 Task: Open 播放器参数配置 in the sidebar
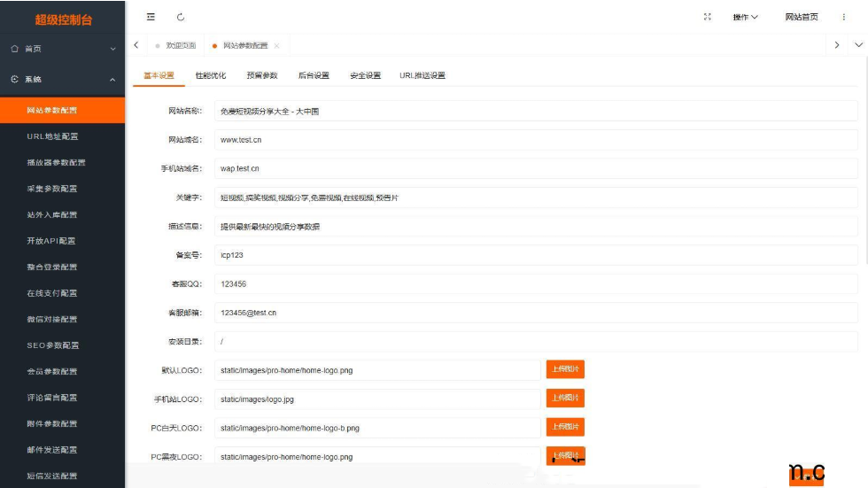tap(63, 162)
